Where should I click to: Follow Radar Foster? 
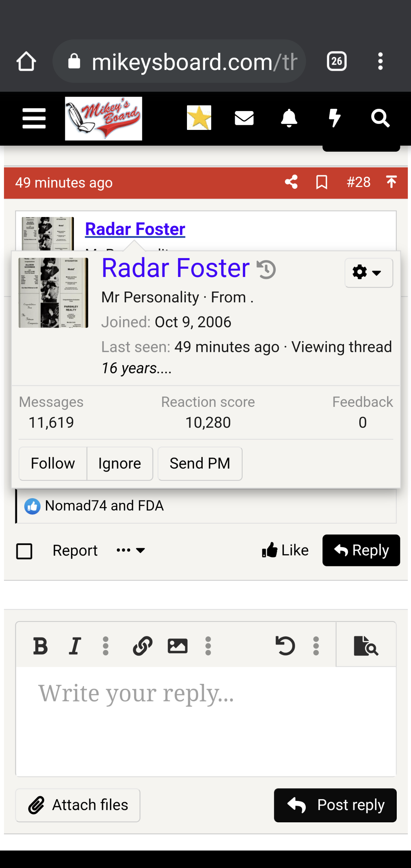coord(52,463)
